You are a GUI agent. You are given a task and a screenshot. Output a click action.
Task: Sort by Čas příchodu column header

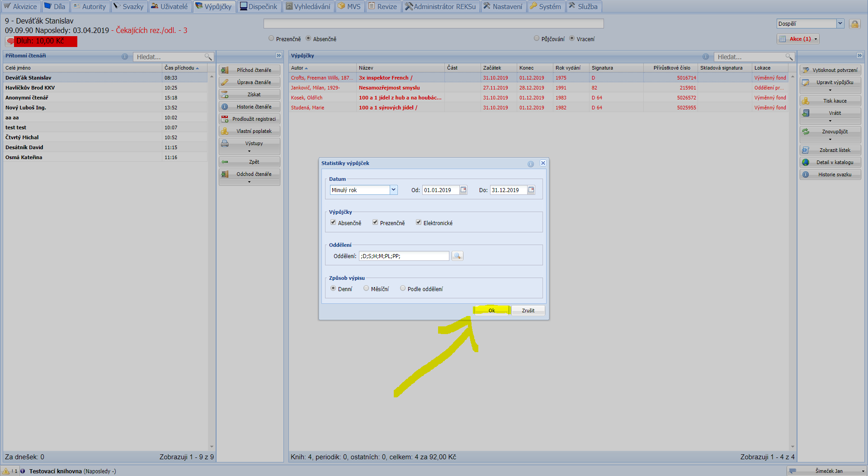[184, 68]
